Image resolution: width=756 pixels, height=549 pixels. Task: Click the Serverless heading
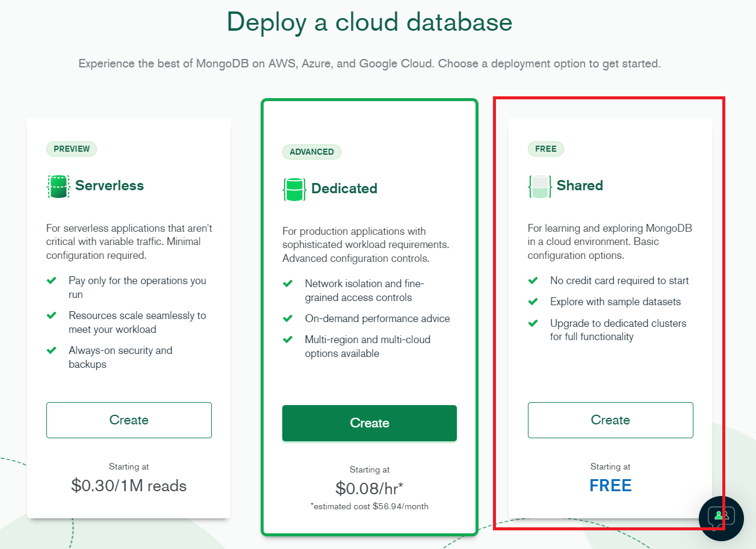(x=110, y=185)
